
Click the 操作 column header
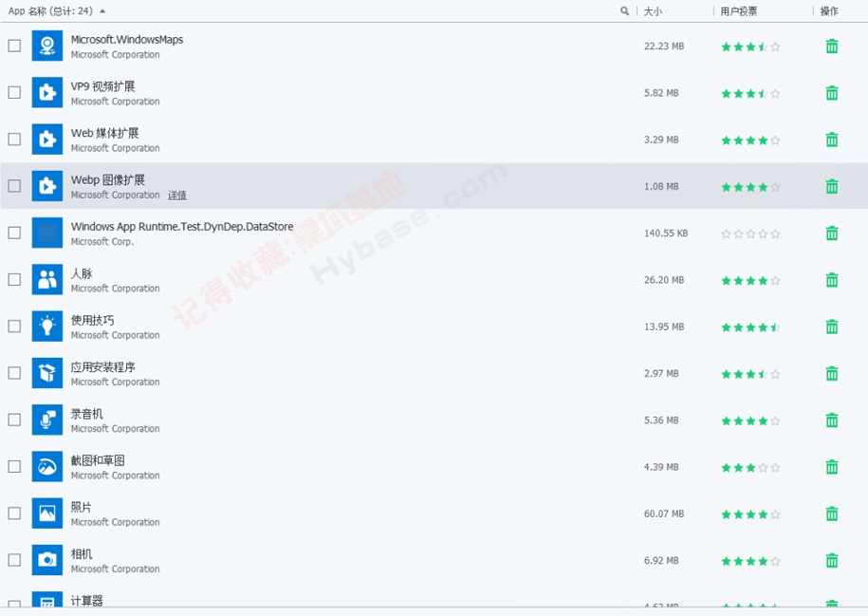(829, 11)
